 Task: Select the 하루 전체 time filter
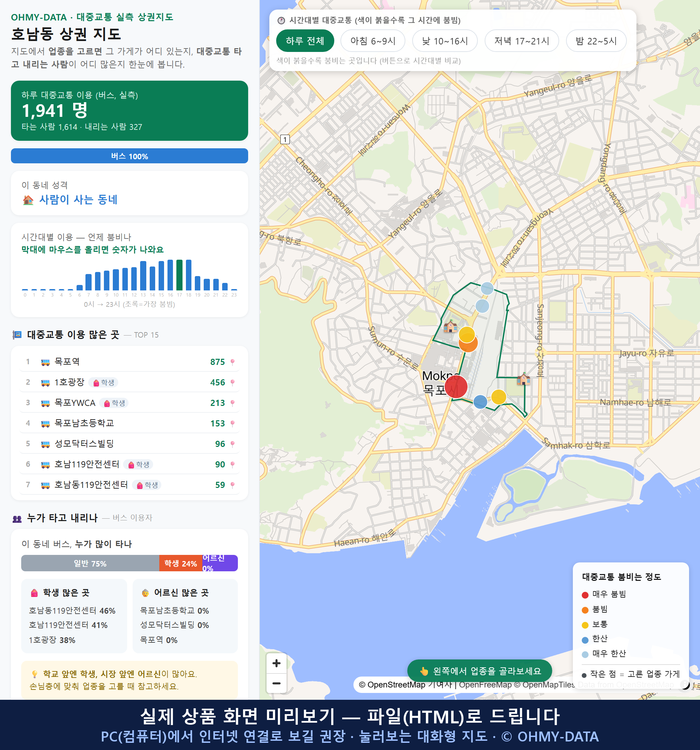305,41
